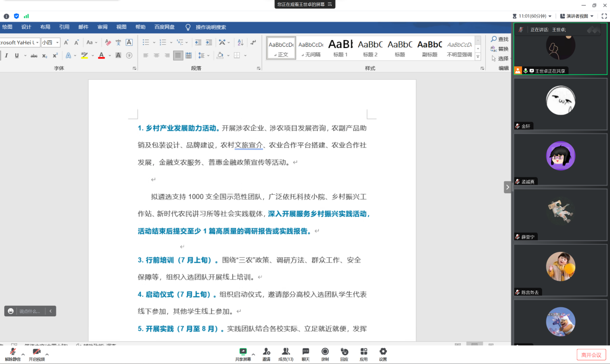Expand the font size dropdown

pos(57,43)
